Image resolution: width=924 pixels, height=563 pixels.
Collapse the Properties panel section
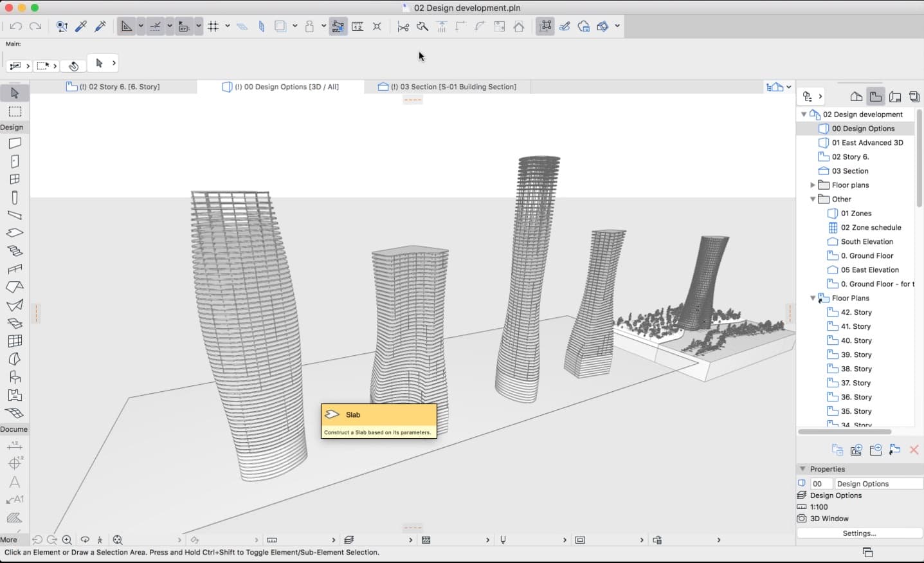[802, 469]
